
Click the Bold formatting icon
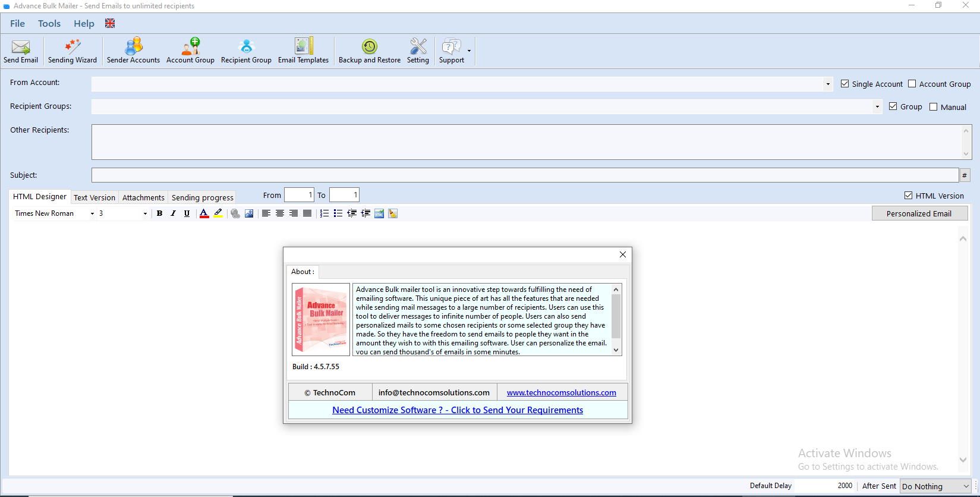[x=159, y=213]
